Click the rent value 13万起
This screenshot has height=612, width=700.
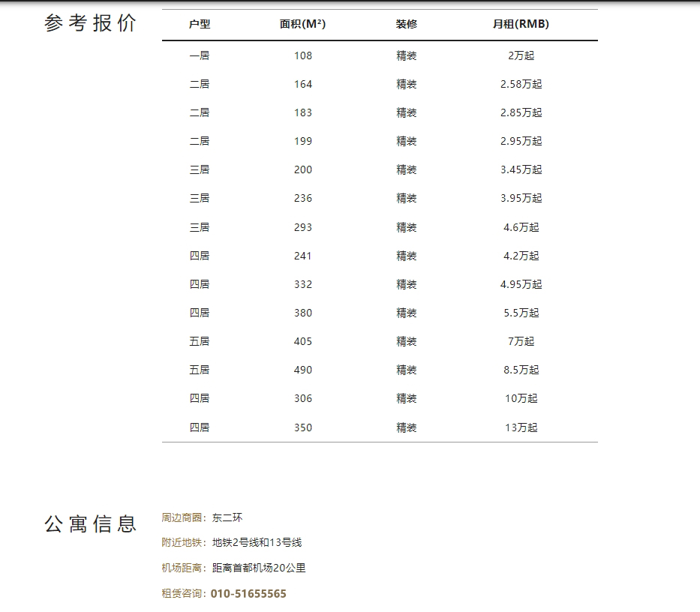click(x=521, y=428)
